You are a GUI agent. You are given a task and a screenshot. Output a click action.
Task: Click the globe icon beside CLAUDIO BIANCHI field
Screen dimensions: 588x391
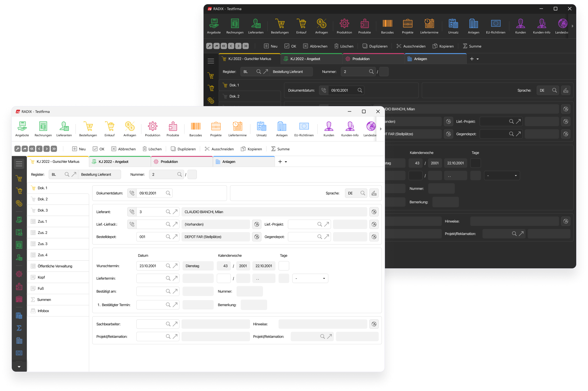pyautogui.click(x=374, y=212)
